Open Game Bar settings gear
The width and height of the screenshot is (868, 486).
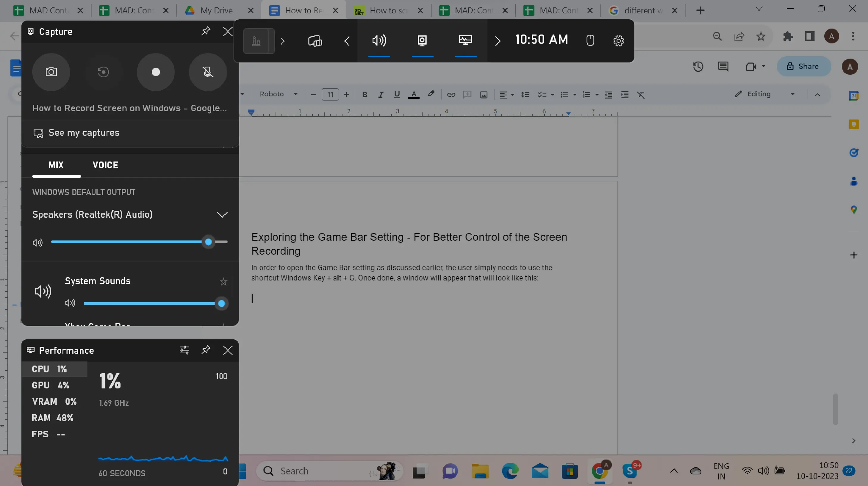coord(619,41)
